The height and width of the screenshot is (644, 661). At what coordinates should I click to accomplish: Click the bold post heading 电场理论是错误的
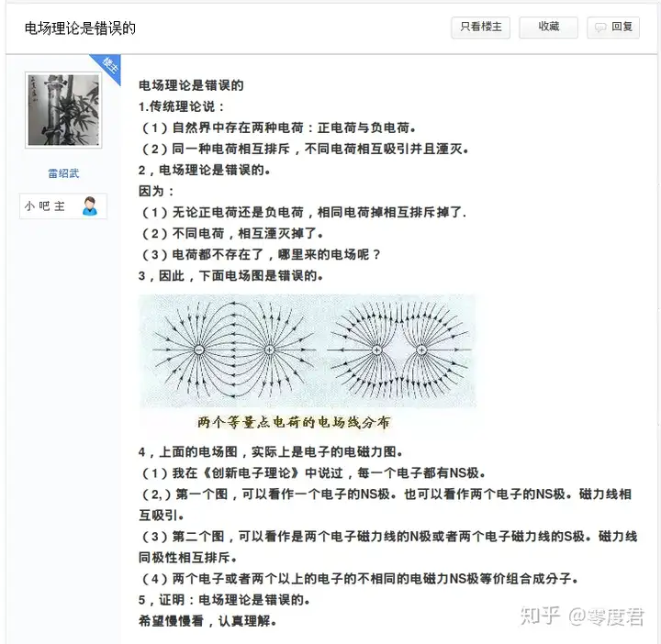[x=191, y=85]
